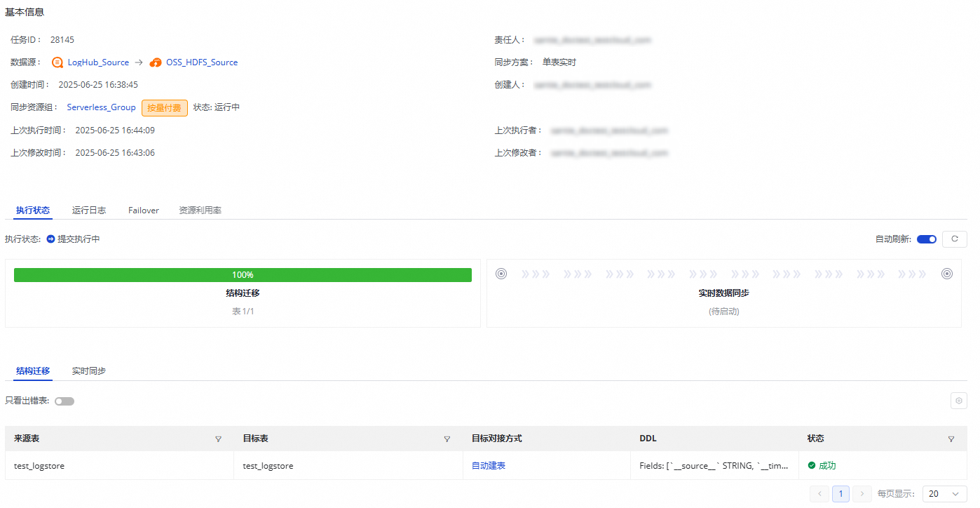Screen dimensions: 980x508
Task: Click the real-time sync start node icon
Action: (501, 274)
